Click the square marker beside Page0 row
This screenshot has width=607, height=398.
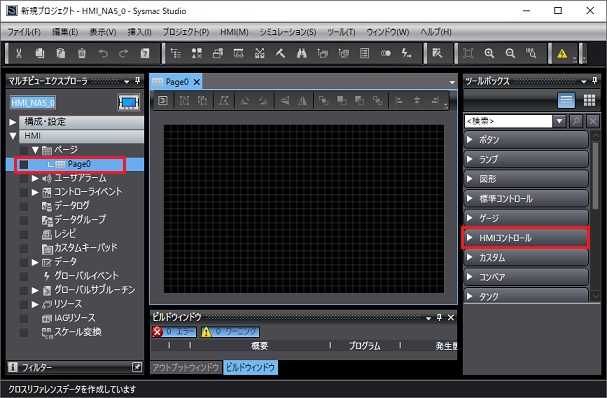tap(24, 165)
